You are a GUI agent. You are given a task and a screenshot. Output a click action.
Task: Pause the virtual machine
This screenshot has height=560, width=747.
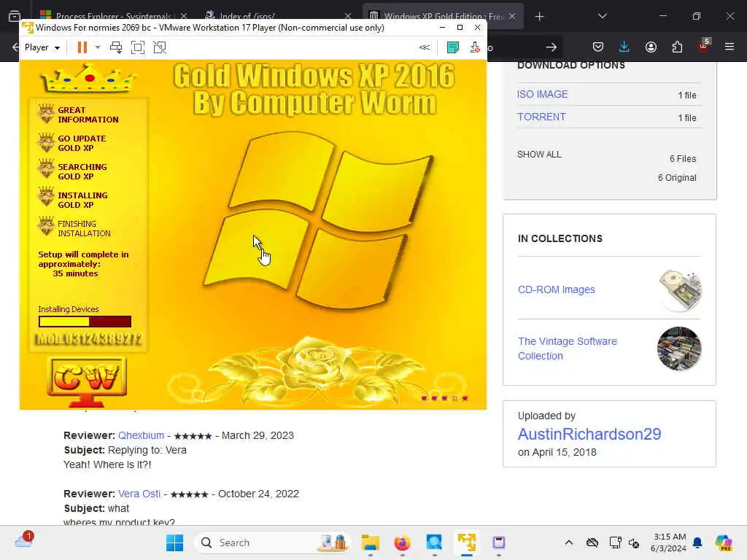tap(82, 47)
